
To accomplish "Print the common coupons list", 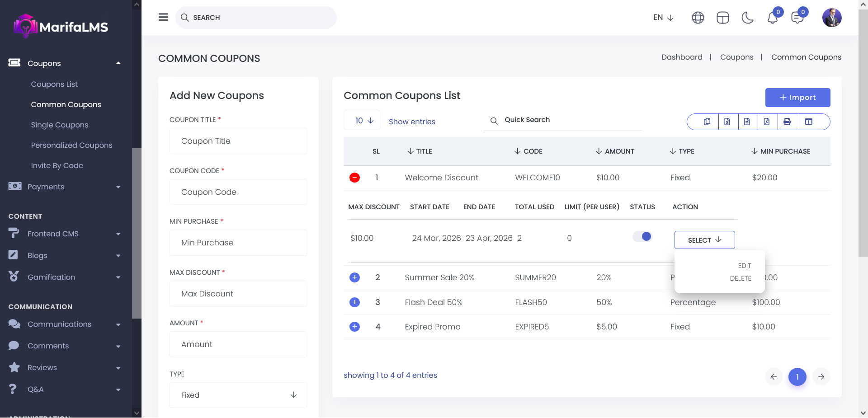I will 787,122.
